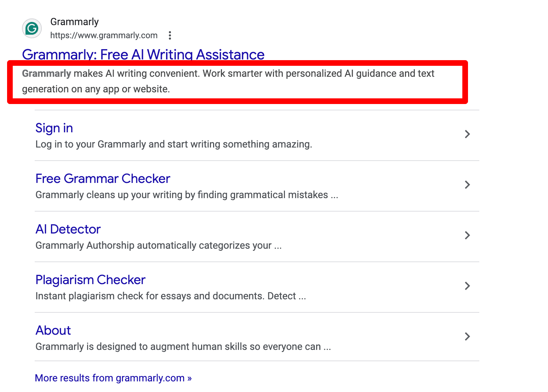Open the About page for Grammarly

point(53,330)
